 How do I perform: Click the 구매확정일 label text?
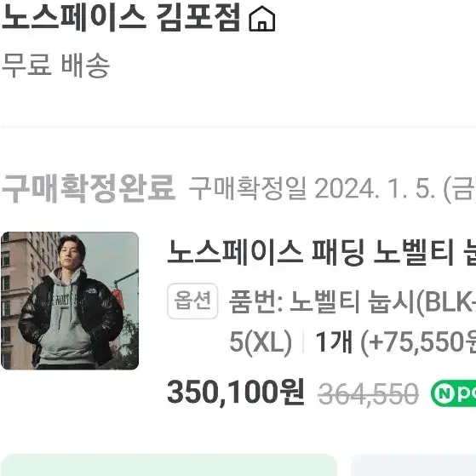point(248,188)
